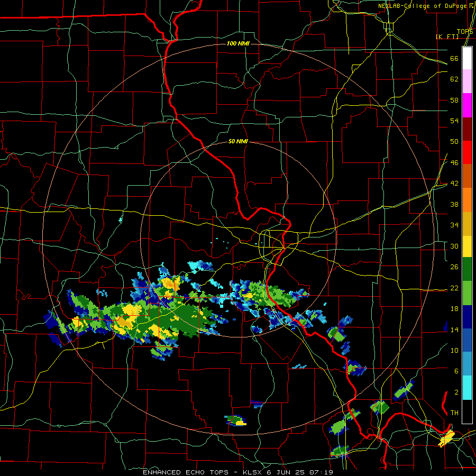Click the '62' legend value
Image resolution: width=476 pixels, height=476 pixels.
(454, 79)
